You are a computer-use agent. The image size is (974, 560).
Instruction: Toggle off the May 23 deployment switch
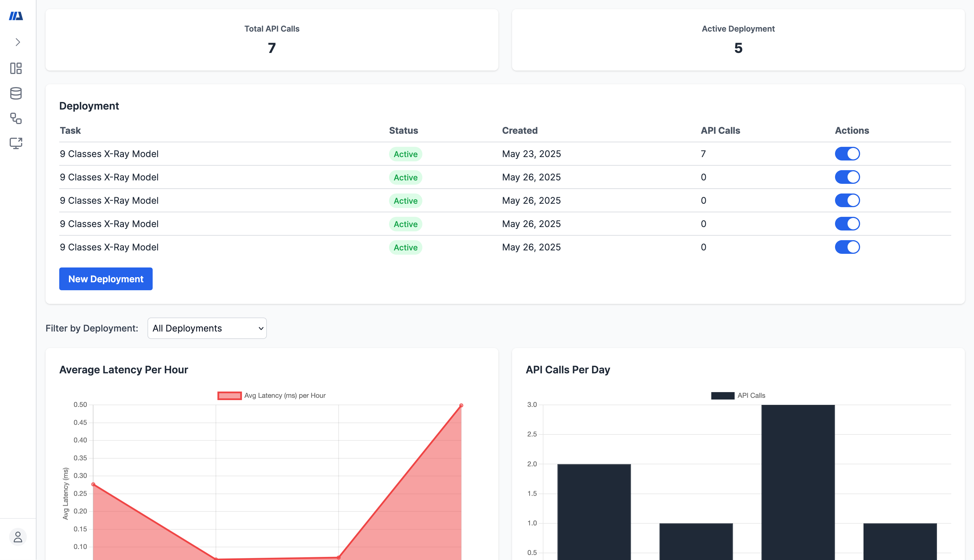[x=847, y=154]
